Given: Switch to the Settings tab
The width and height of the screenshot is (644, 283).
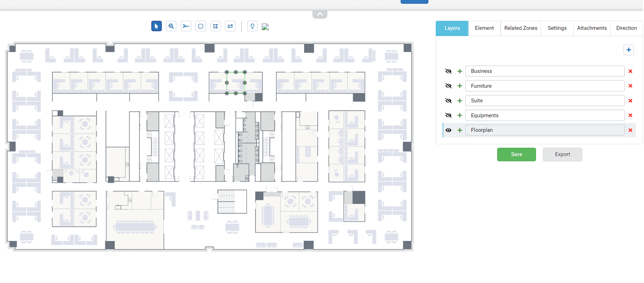Looking at the screenshot, I should click(557, 28).
